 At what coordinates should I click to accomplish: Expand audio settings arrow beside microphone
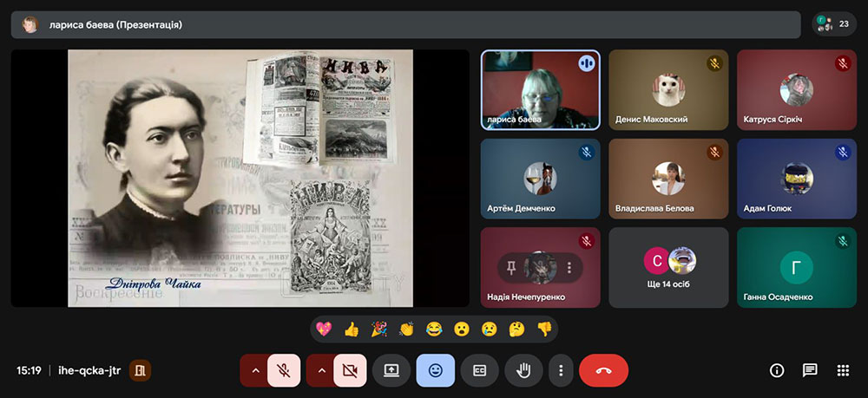coord(255,370)
